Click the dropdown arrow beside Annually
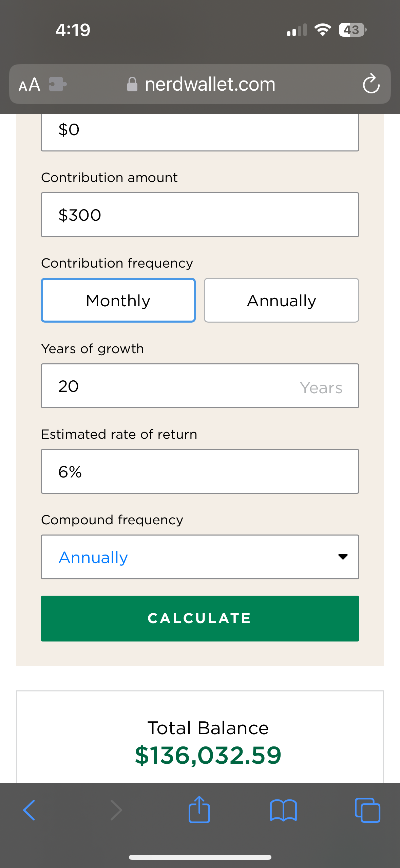This screenshot has height=868, width=400. pos(343,557)
